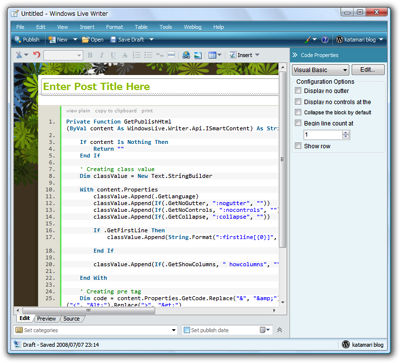Create a New post
This screenshot has height=363, width=400.
[x=58, y=40]
